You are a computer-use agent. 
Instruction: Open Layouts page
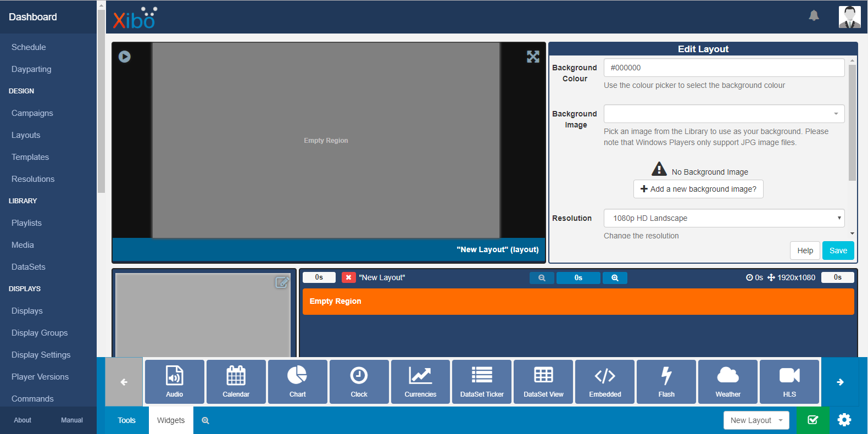(26, 135)
